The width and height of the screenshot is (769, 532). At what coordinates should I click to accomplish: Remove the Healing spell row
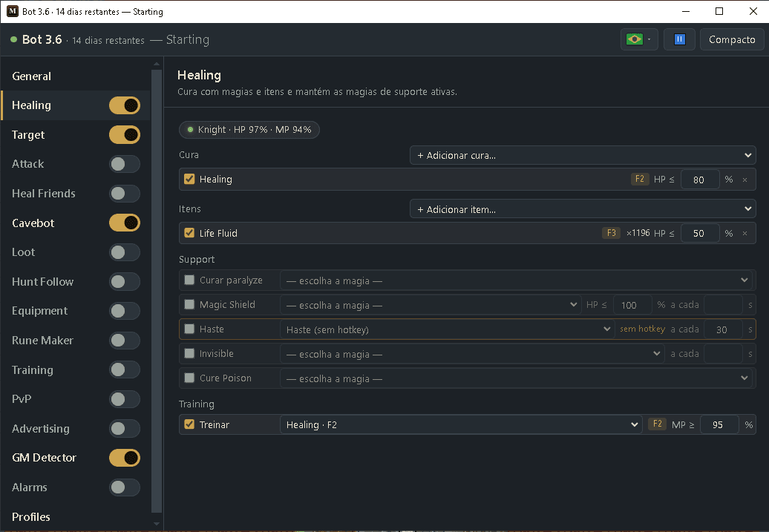(x=745, y=180)
